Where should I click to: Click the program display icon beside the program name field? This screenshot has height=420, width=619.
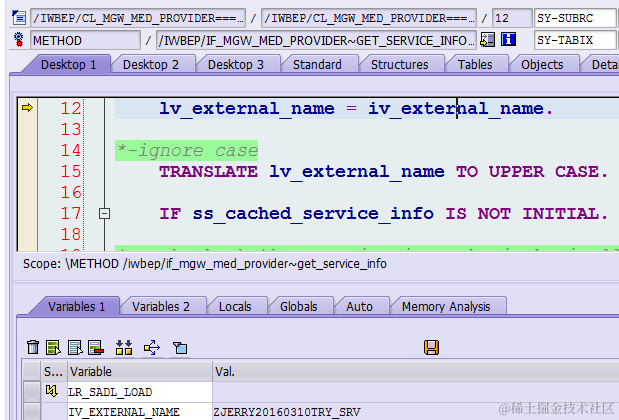coord(19,18)
